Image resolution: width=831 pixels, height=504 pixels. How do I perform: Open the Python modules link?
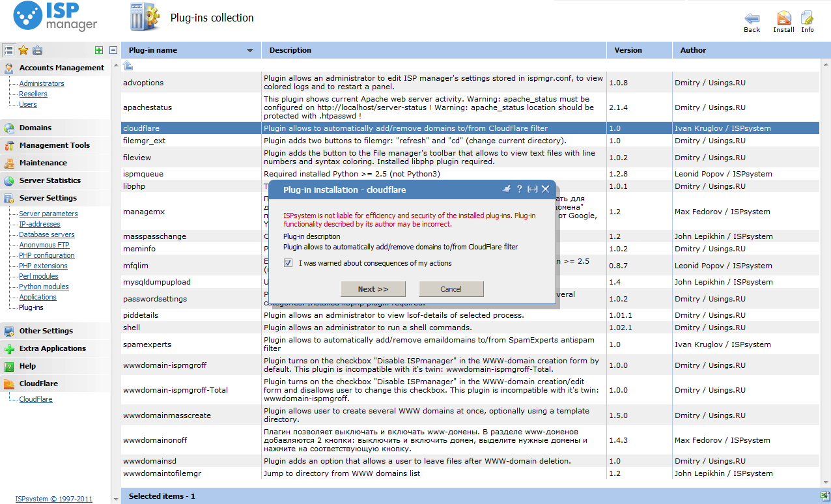click(44, 287)
